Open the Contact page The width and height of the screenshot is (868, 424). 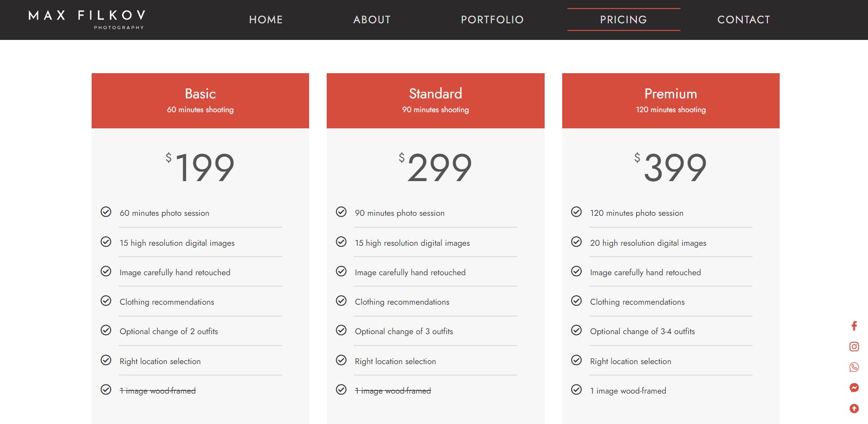744,19
